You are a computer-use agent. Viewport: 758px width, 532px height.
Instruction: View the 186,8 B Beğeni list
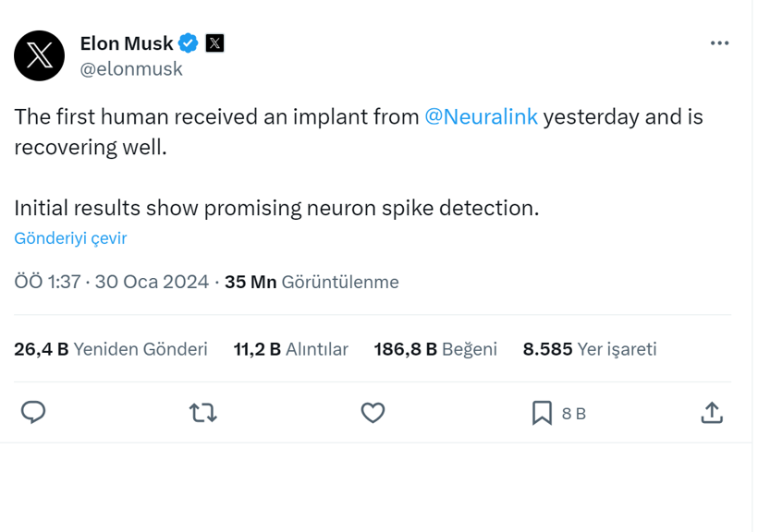[435, 348]
